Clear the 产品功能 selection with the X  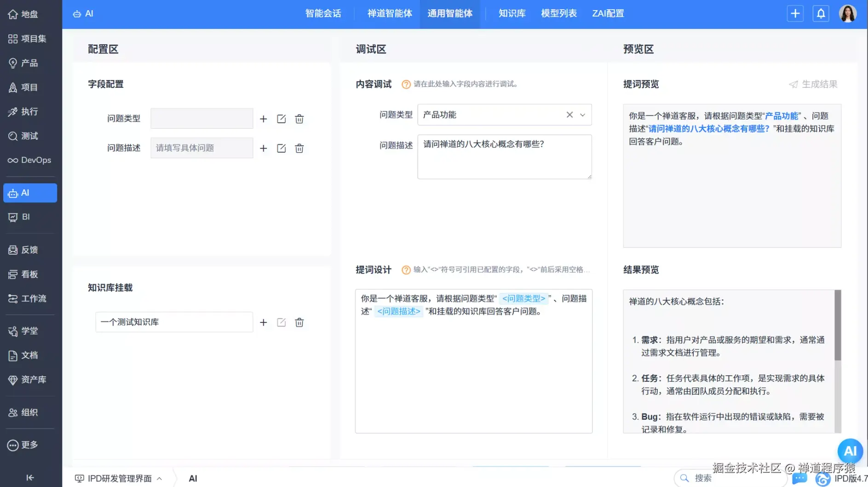(569, 115)
